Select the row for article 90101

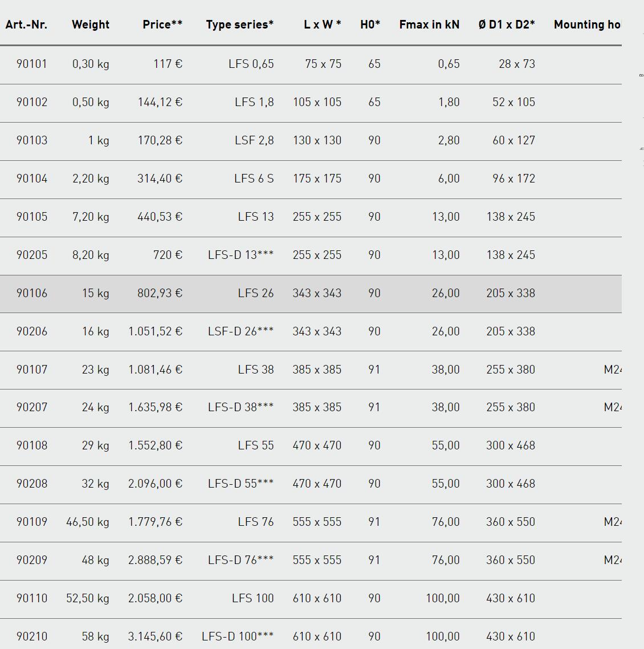311,64
